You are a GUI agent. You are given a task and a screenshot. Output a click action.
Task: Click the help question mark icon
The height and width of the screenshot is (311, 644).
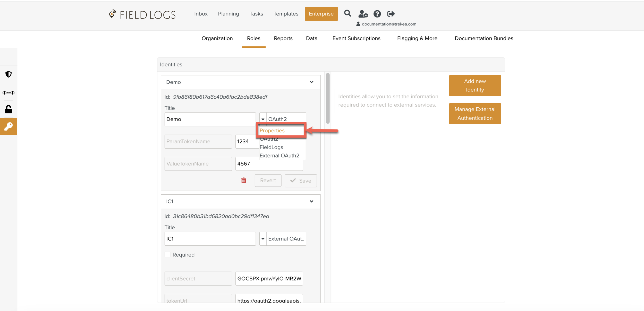(377, 14)
